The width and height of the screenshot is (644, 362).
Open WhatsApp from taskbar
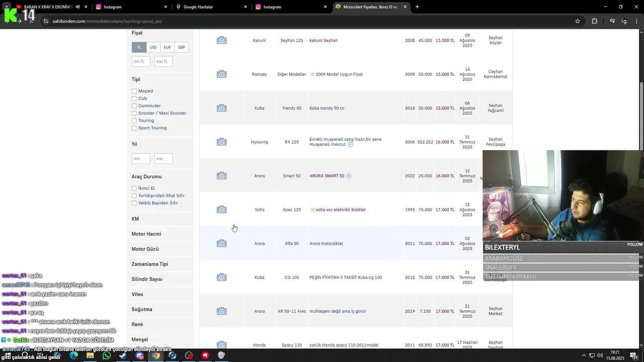coord(107,355)
